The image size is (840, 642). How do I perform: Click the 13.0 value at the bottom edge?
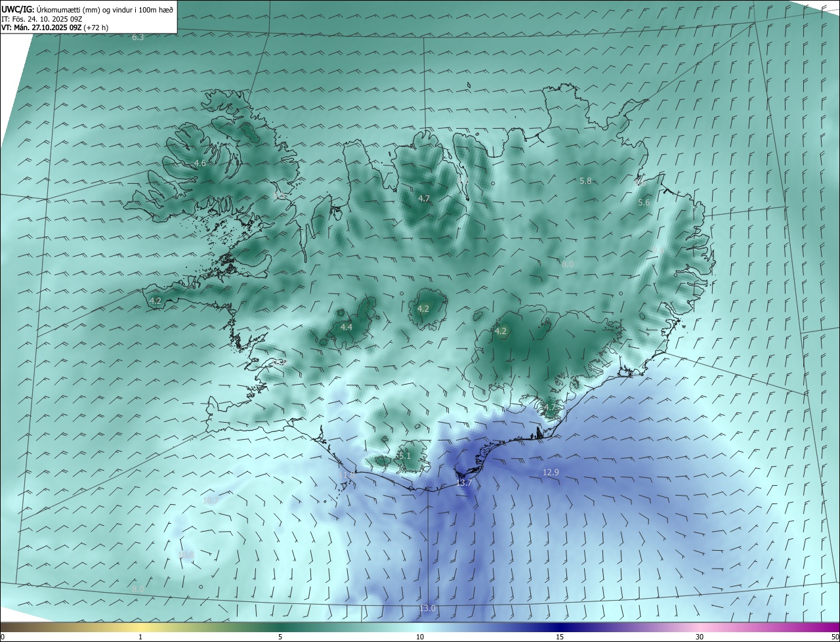coord(427,609)
